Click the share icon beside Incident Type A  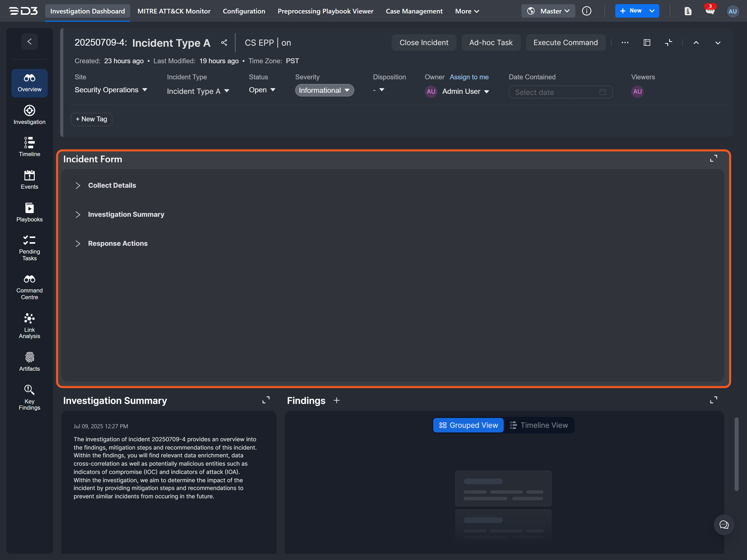[x=224, y=43]
